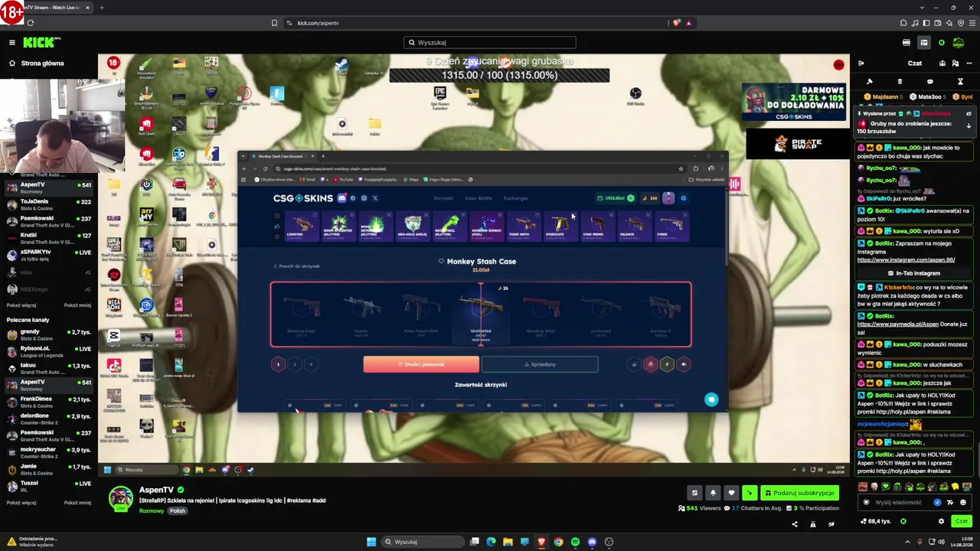The width and height of the screenshot is (980, 551).
Task: Go to the Kick logo home page
Action: 41,42
